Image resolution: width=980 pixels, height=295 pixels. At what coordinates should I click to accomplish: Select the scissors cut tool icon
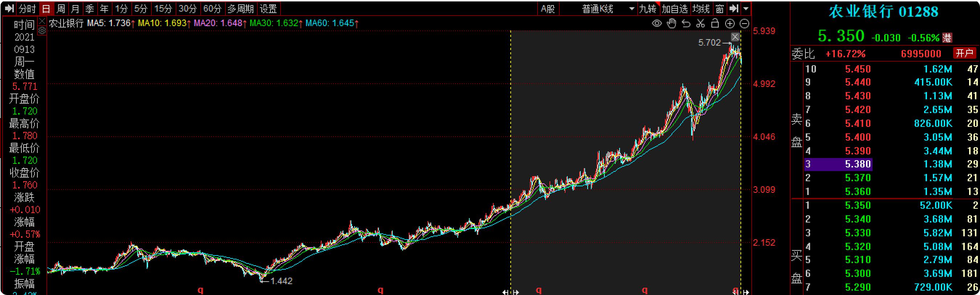[701, 24]
